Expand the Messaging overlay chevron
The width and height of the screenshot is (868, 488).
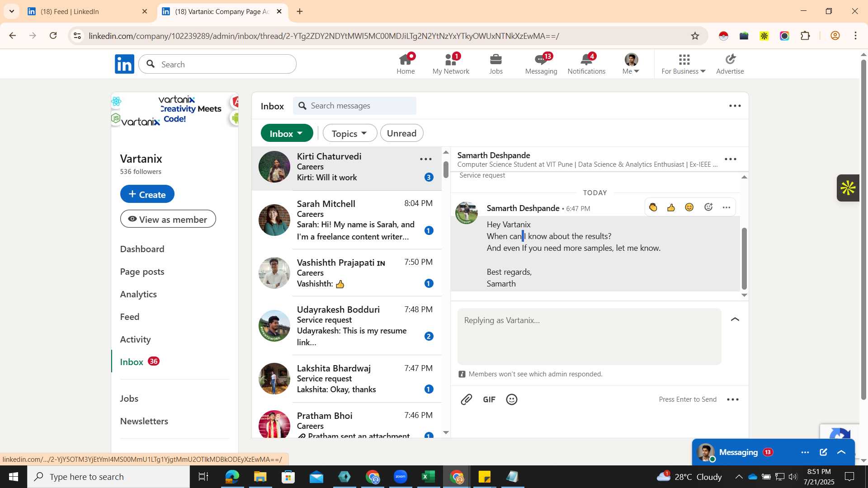841,452
